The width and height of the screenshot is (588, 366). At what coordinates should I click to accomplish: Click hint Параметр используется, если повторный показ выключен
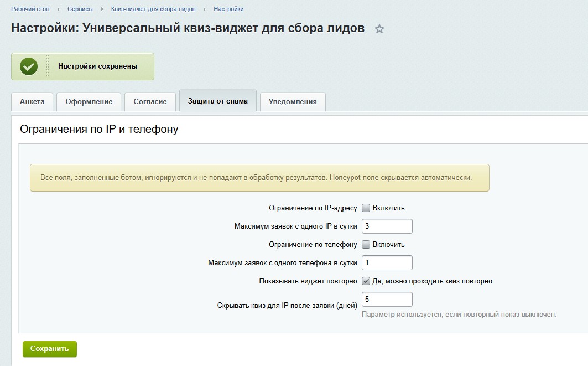(459, 315)
